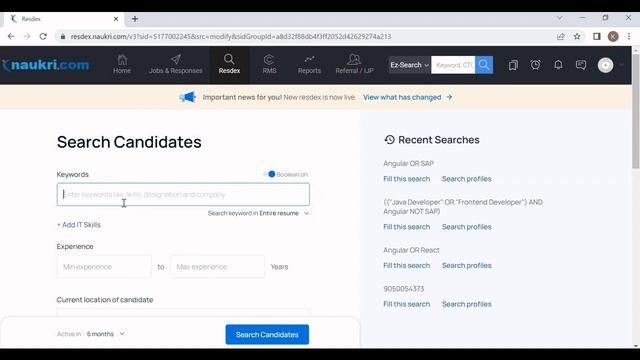Click the share page icon
Viewport: 640px width, 360px height.
coord(560,36)
